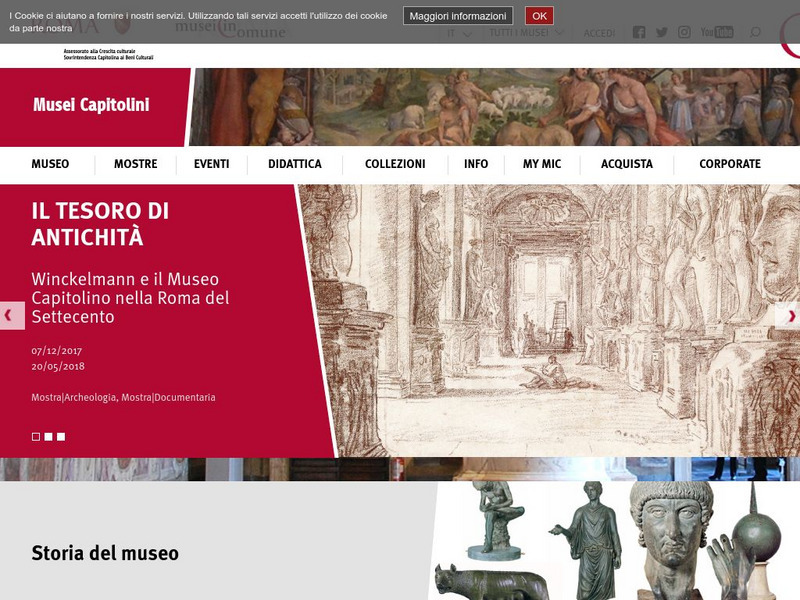Image resolution: width=800 pixels, height=600 pixels.
Task: Open the INFO menu
Action: click(476, 164)
